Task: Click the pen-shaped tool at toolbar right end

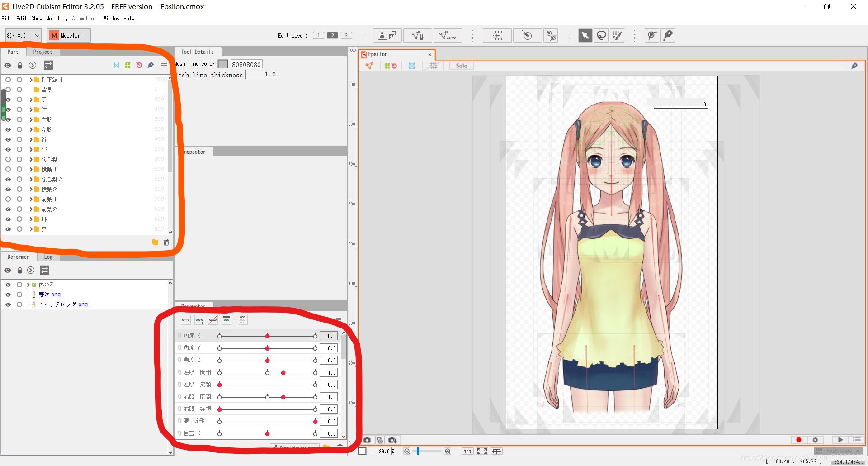Action: [668, 35]
